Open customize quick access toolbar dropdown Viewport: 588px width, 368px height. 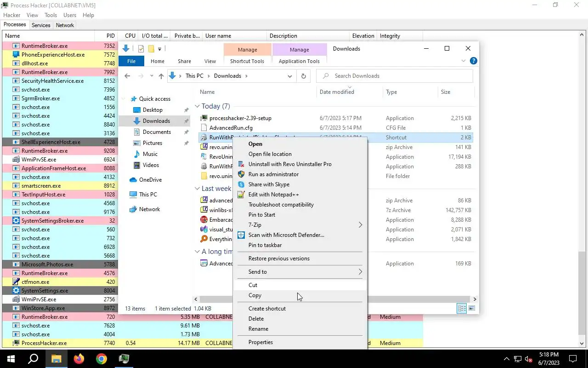pyautogui.click(x=159, y=49)
